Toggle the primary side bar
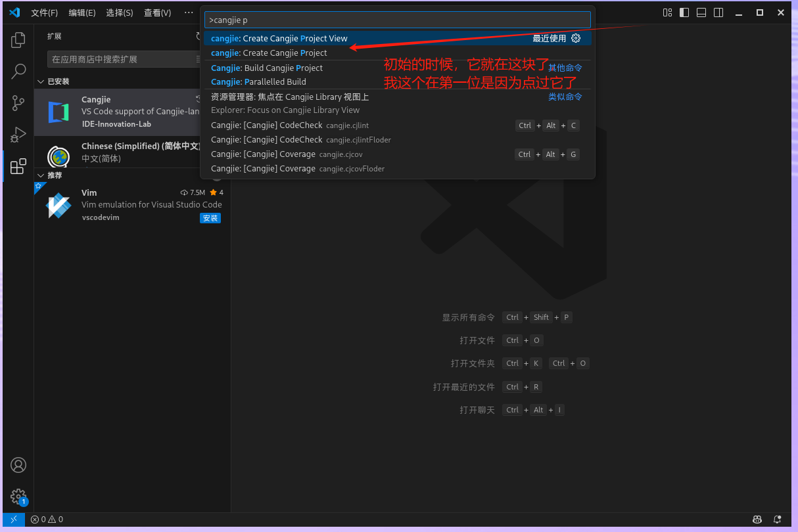Screen dimensions: 798x532 click(684, 12)
